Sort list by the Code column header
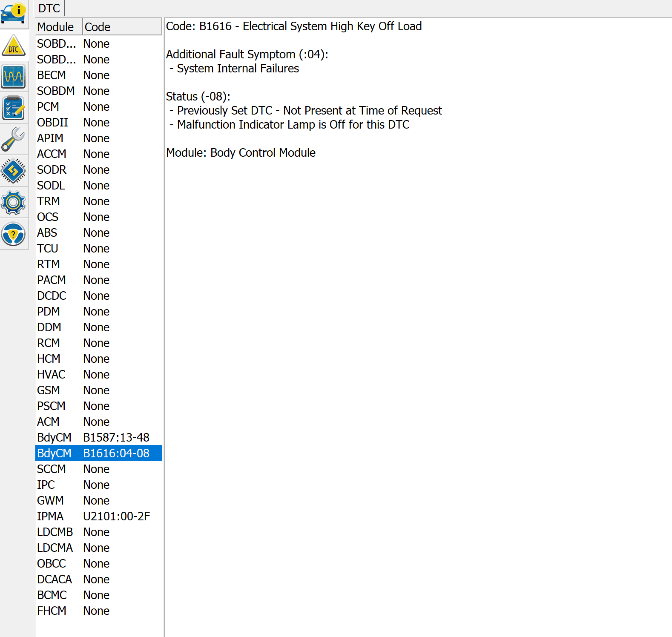The image size is (672, 637). coord(122,27)
